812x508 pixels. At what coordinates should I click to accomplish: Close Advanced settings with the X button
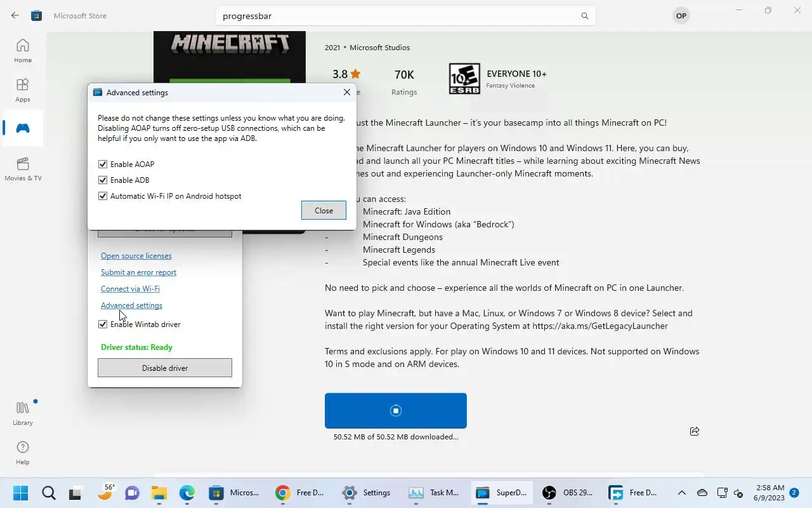pos(346,92)
